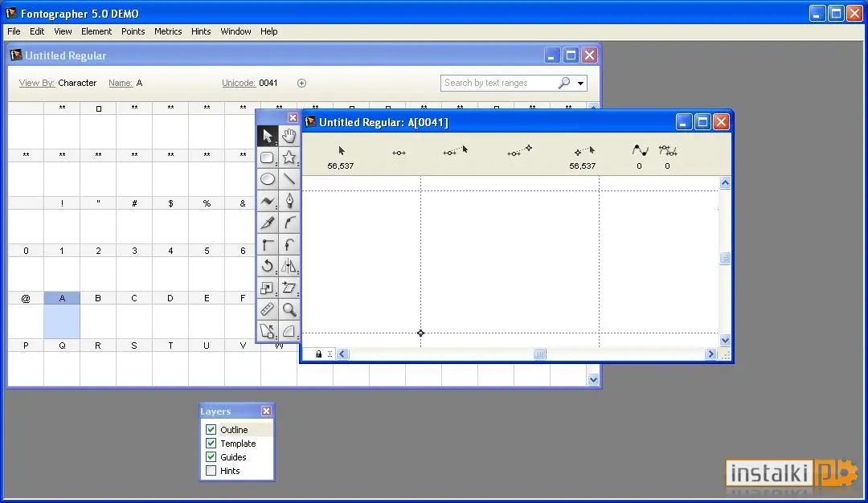Click the lock icon in outline window
The width and height of the screenshot is (868, 503).
pyautogui.click(x=318, y=354)
